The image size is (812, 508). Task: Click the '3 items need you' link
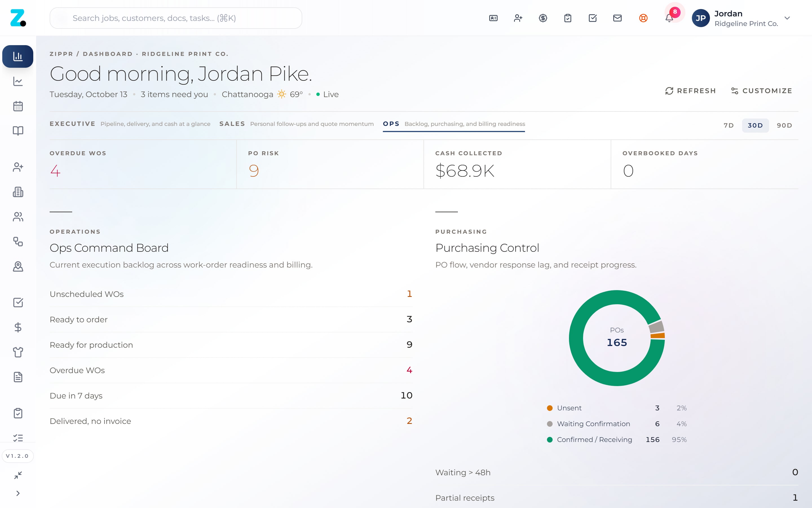coord(175,95)
